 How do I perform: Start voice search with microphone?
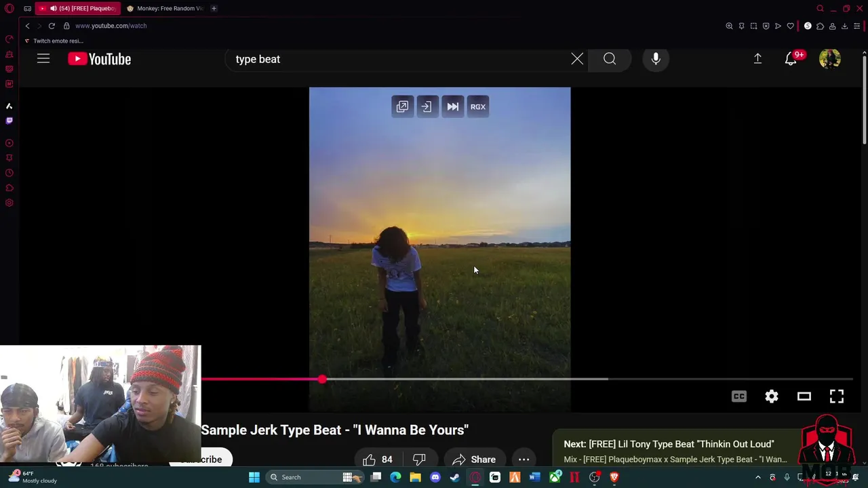656,59
